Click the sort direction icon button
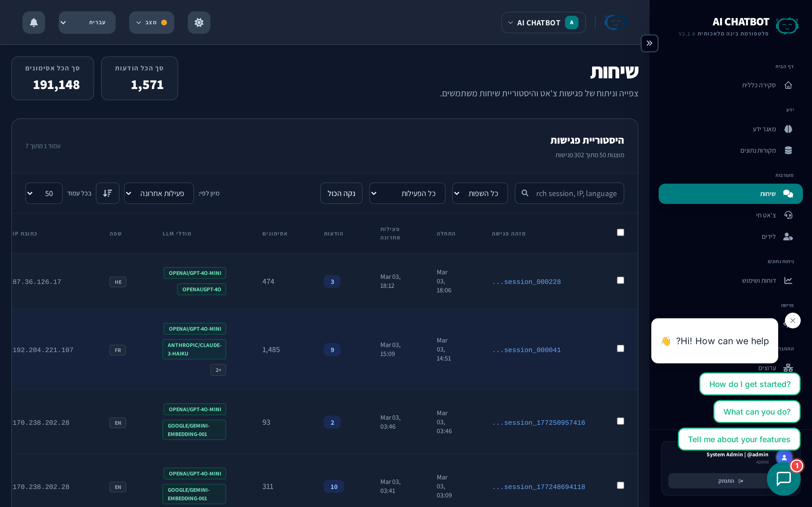The width and height of the screenshot is (812, 507). 107,193
